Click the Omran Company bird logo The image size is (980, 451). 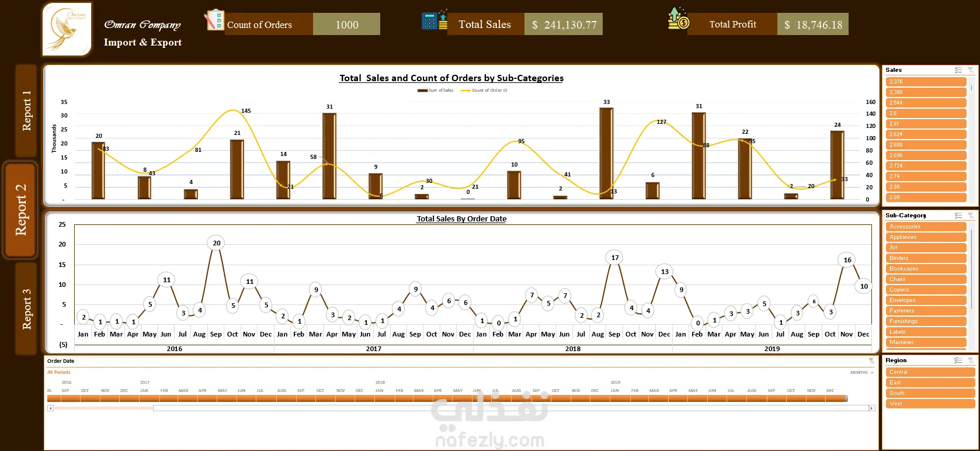pyautogui.click(x=67, y=29)
